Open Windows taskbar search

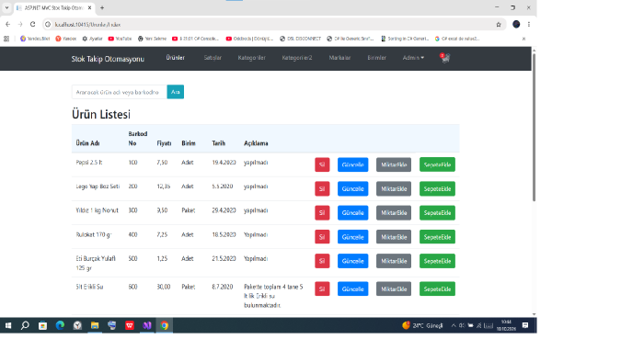tap(25, 325)
